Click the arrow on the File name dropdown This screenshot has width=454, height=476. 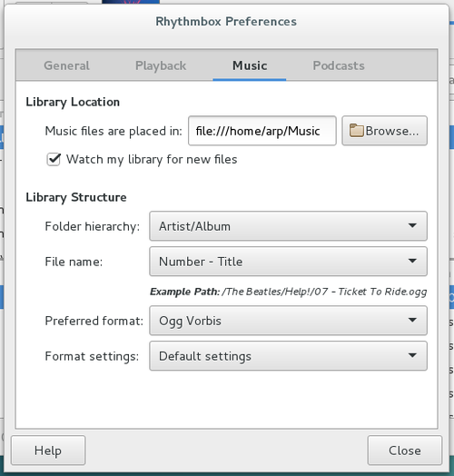(412, 261)
